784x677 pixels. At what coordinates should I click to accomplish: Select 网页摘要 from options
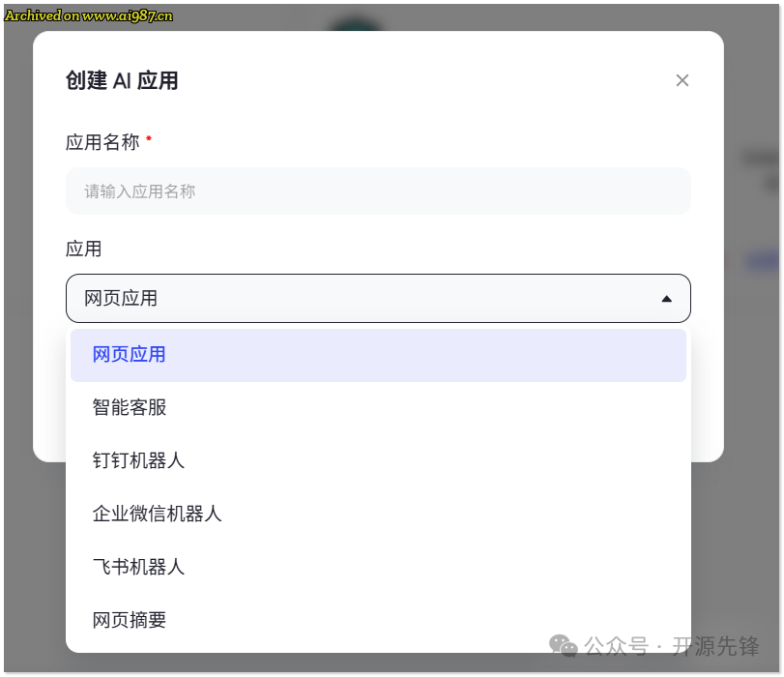click(378, 620)
